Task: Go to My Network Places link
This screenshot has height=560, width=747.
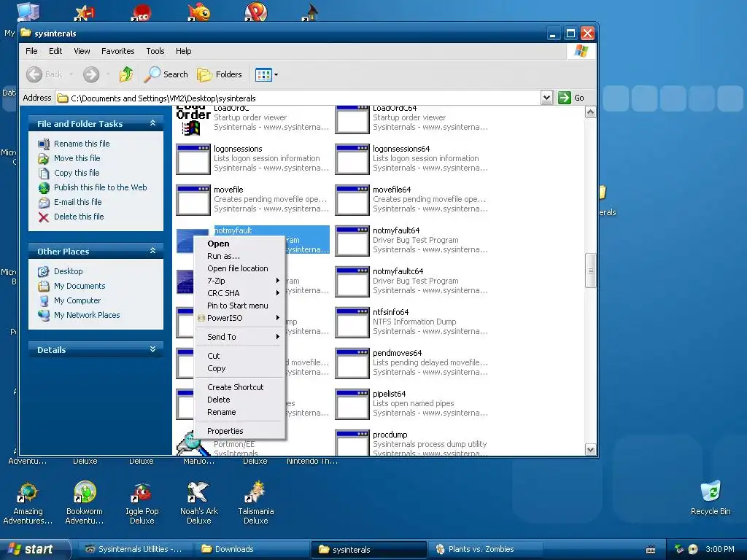Action: 87,315
